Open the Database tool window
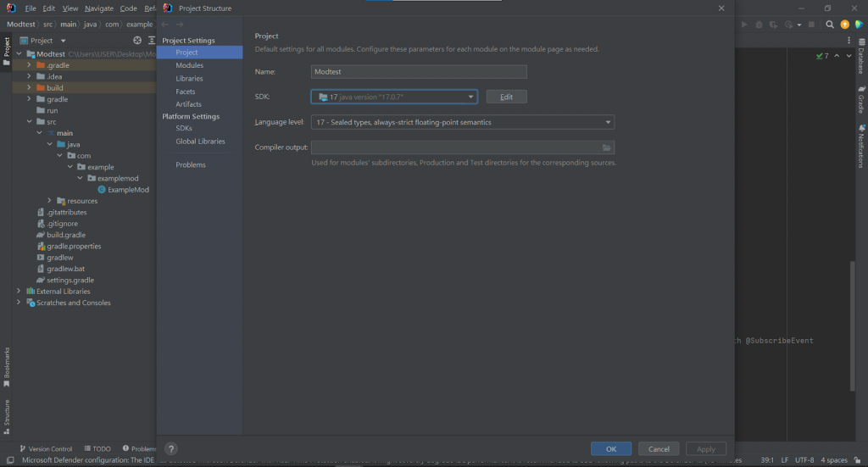 [x=861, y=56]
